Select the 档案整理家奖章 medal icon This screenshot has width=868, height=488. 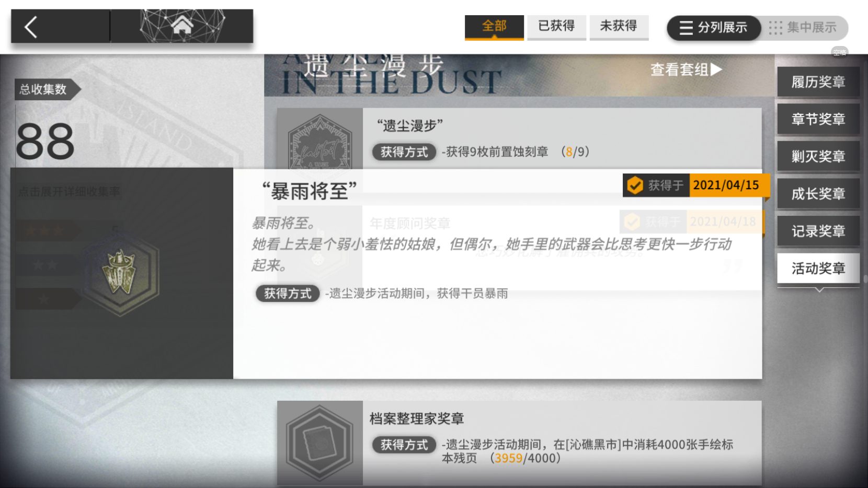319,443
